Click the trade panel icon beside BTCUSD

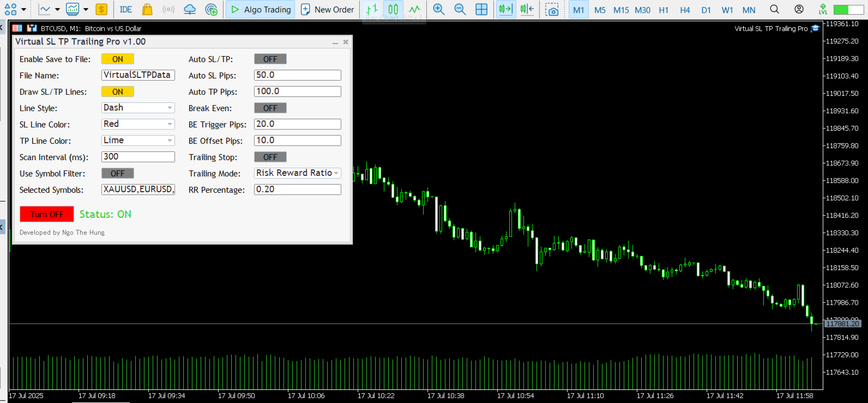(32, 28)
